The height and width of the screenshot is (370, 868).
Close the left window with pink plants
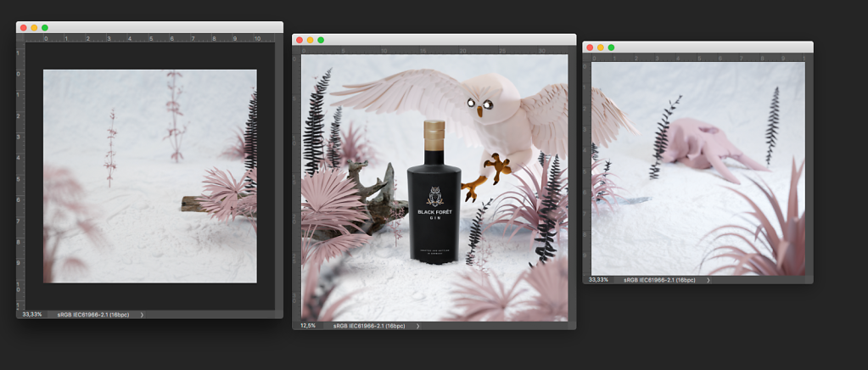point(23,28)
